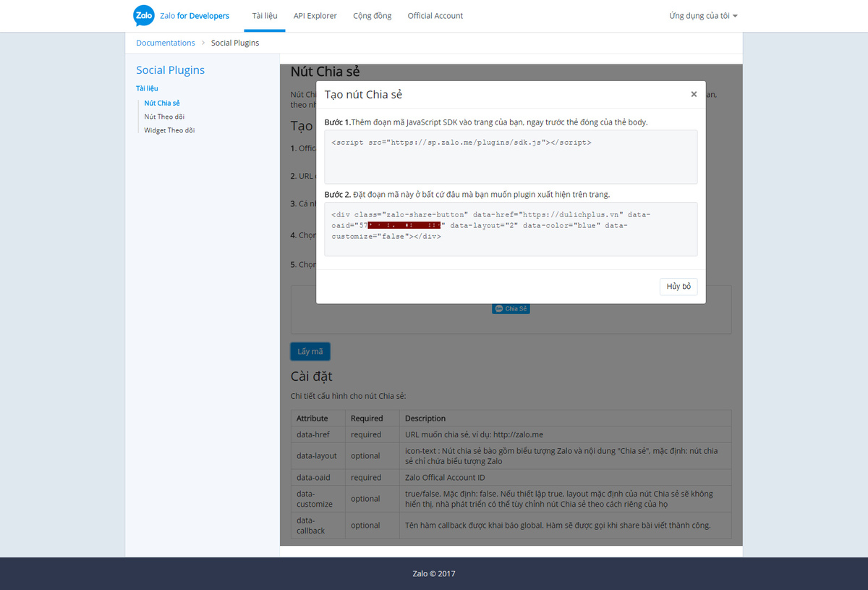Open the Social Plugins sidebar heading
868x590 pixels.
[171, 70]
